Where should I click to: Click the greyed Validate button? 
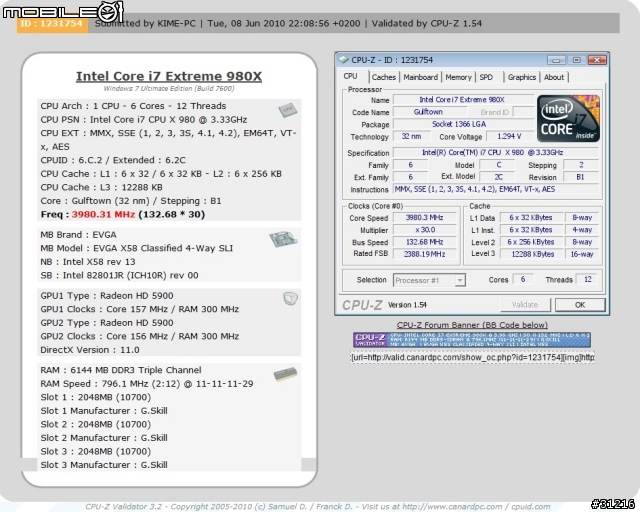pos(525,305)
